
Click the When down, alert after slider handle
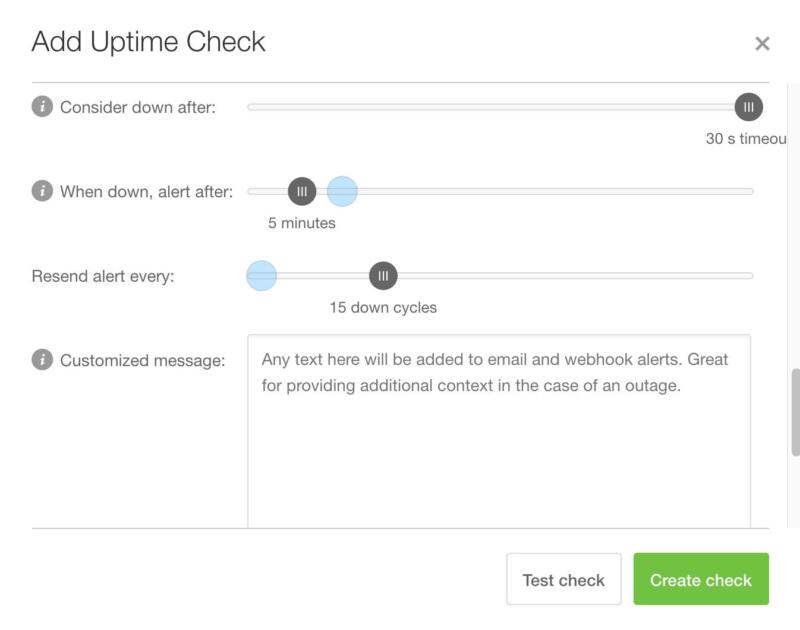coord(302,191)
